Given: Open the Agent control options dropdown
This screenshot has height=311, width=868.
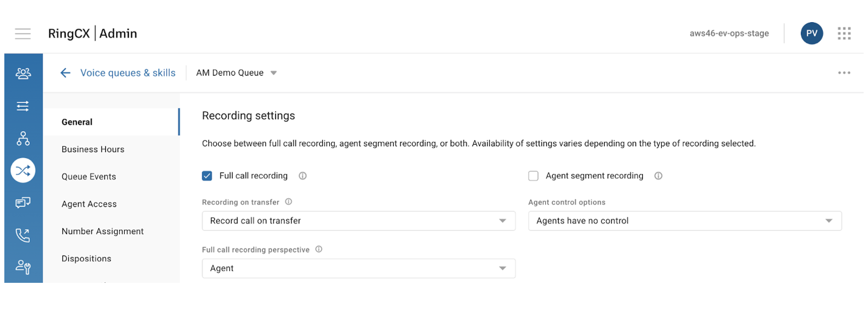Looking at the screenshot, I should [685, 221].
